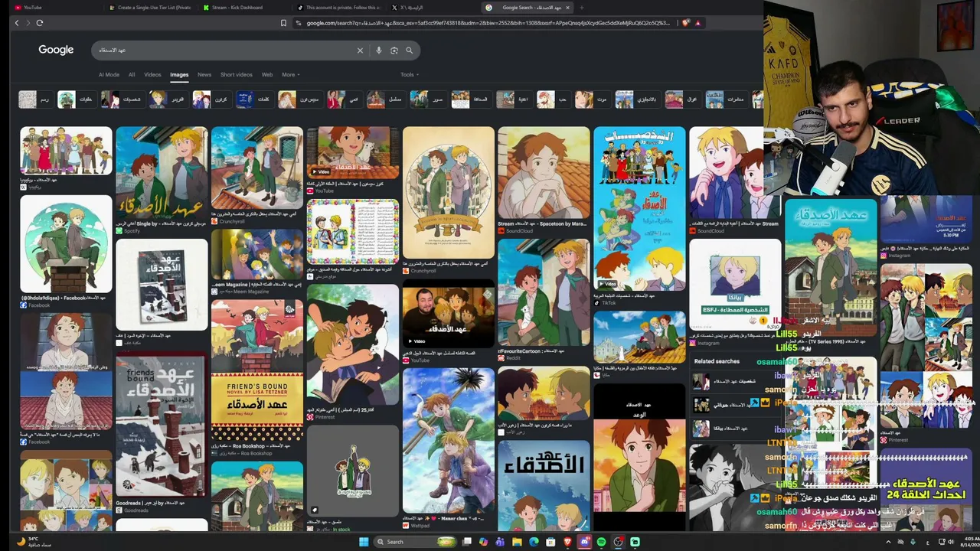Open the SoundCloud Spacetoon stream image result
Screen dimensions: 980x551
click(x=544, y=174)
